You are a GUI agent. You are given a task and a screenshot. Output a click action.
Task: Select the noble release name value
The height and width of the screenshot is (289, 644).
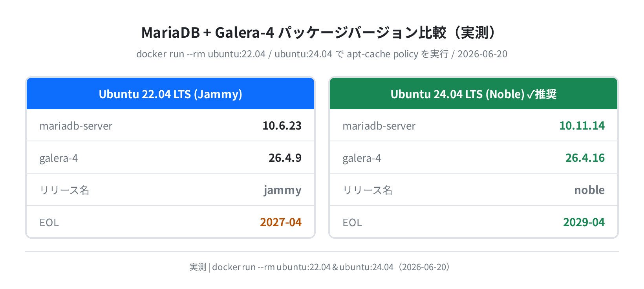(x=589, y=190)
